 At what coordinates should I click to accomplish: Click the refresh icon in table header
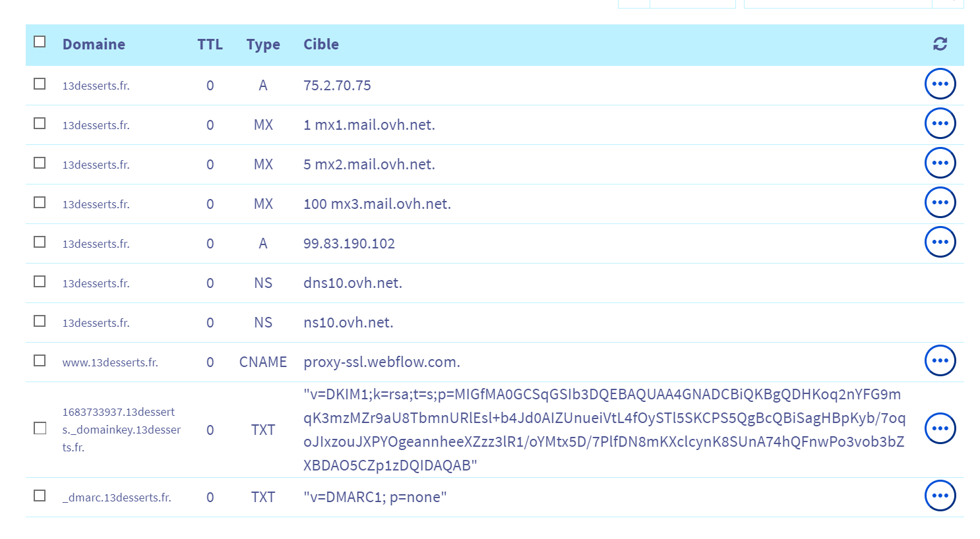[x=940, y=44]
